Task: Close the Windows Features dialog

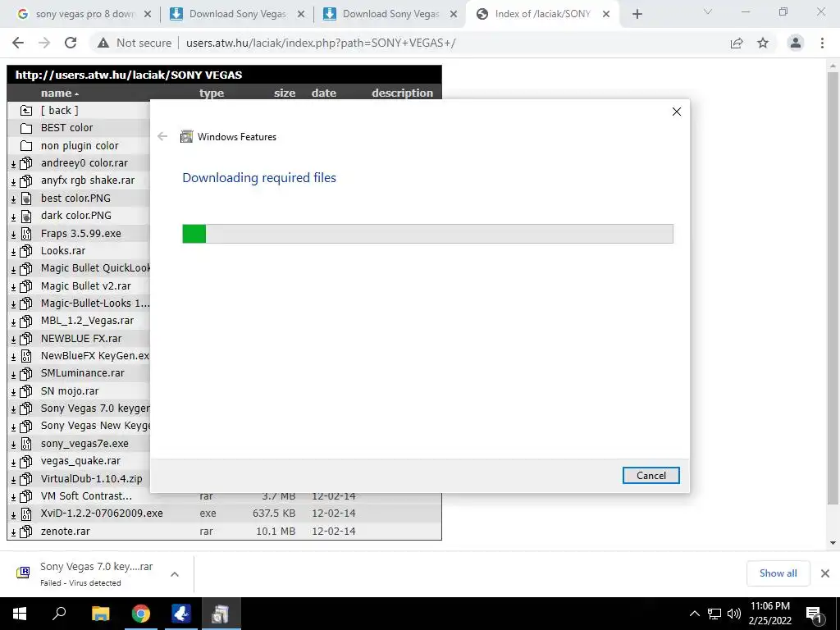Action: click(677, 112)
